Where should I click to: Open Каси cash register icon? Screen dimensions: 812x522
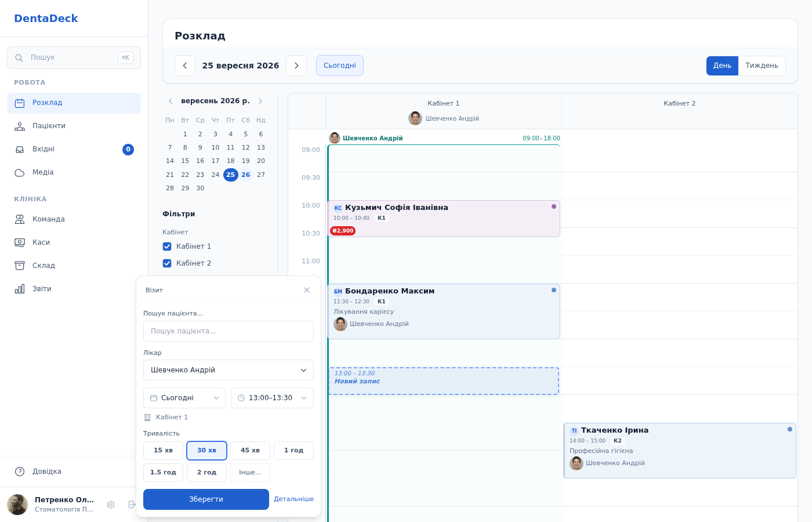(x=20, y=242)
